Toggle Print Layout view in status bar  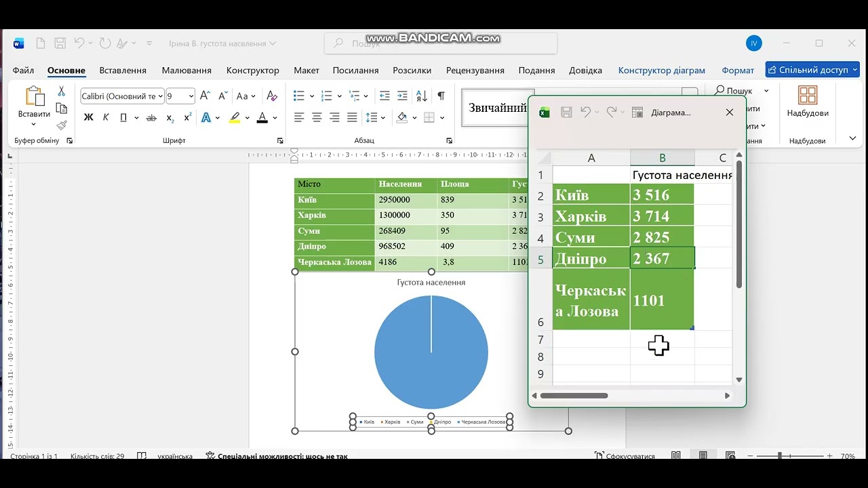click(703, 456)
